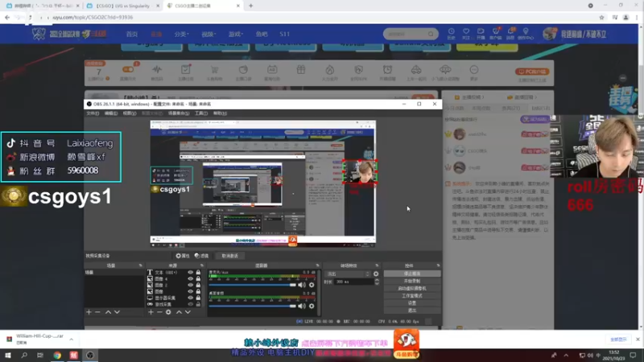This screenshot has width=644, height=362.
Task: Add a new scene with plus icon
Action: pos(89,312)
